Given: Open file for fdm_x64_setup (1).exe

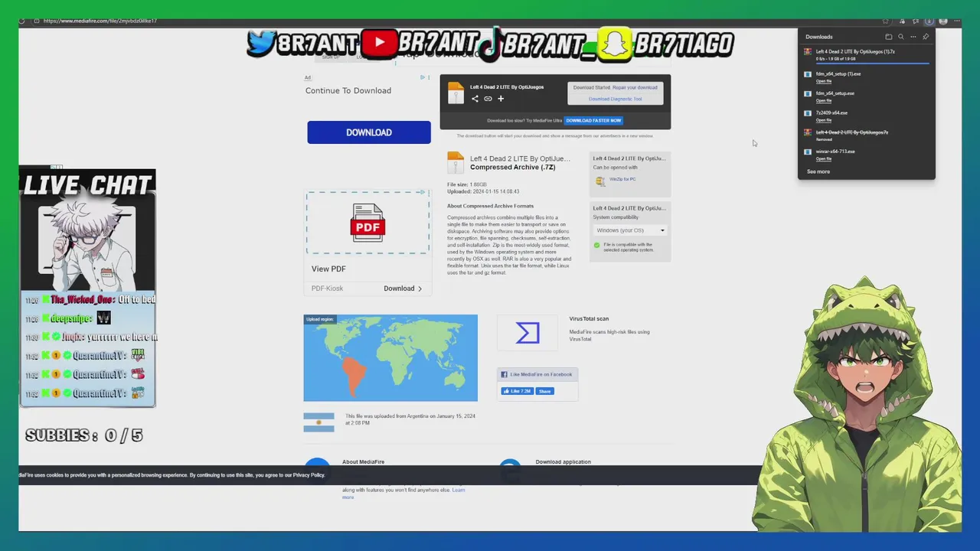Looking at the screenshot, I should click(x=824, y=81).
